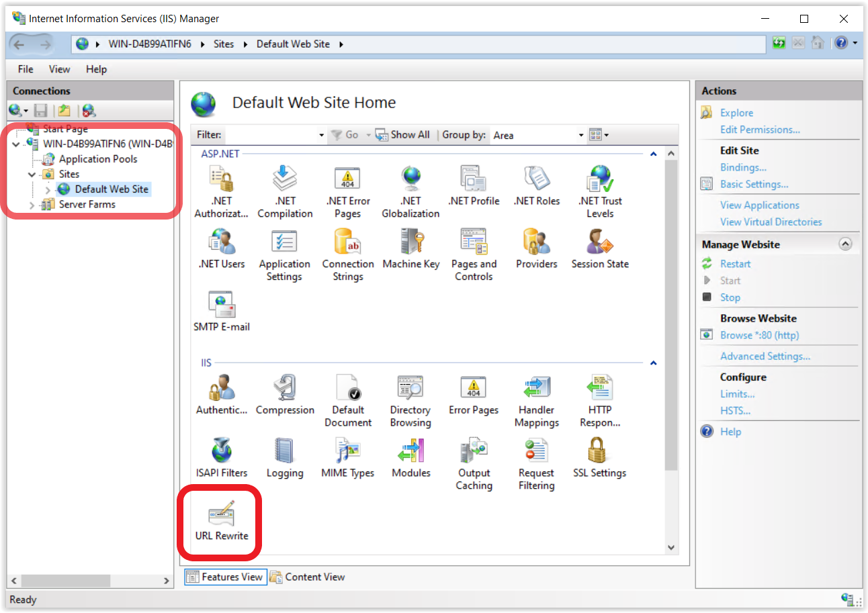Image resolution: width=868 pixels, height=613 pixels.
Task: Open the Handler Mappings icon
Action: [x=536, y=402]
